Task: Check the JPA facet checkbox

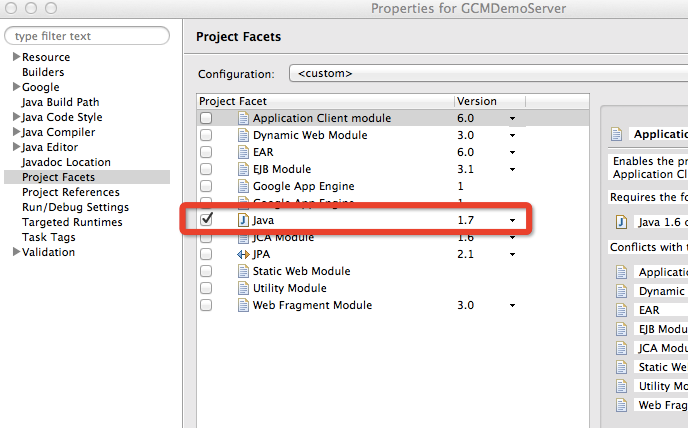Action: 206,254
